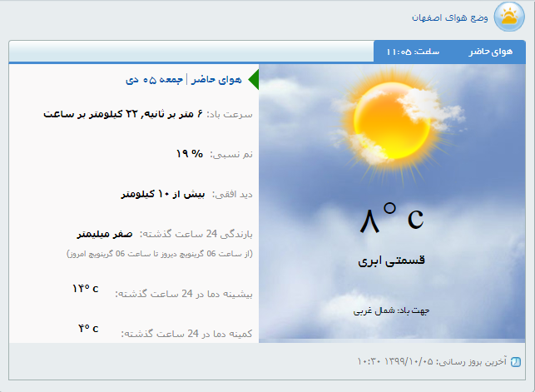Screen dimensions: 535x392
Task: Click the clock icon next to last update
Action: pyautogui.click(x=516, y=362)
